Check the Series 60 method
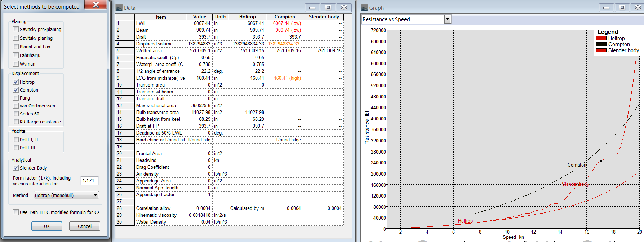644x242 pixels. (x=16, y=114)
